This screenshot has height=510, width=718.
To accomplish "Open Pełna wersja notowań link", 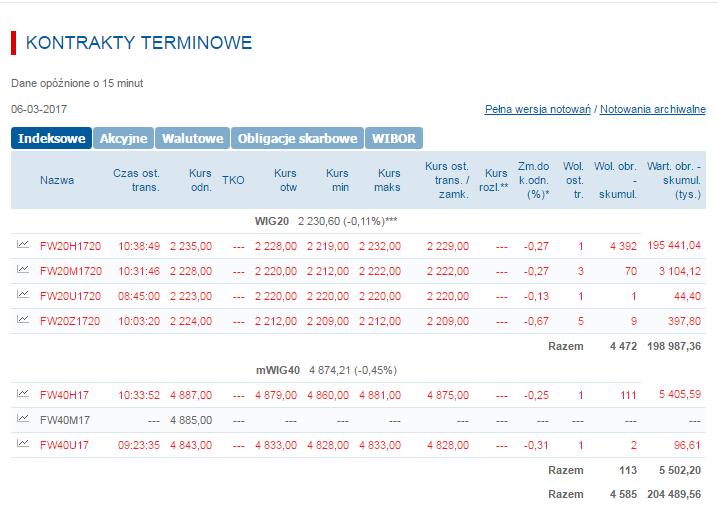I will 538,109.
